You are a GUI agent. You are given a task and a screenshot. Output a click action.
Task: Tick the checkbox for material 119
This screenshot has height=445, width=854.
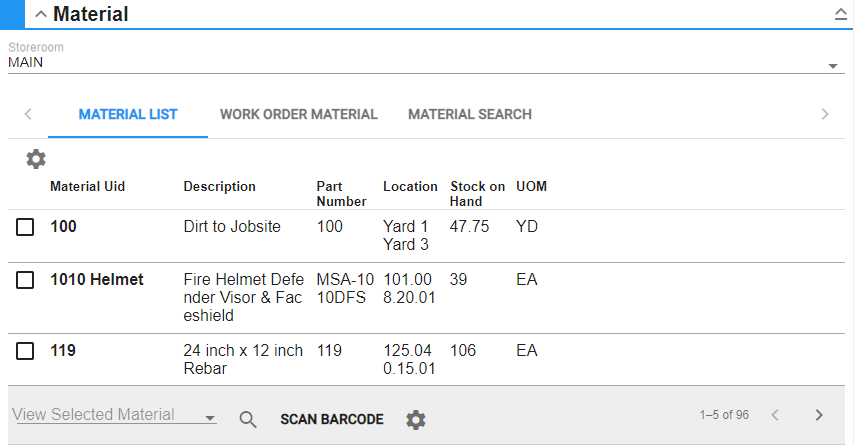point(25,351)
